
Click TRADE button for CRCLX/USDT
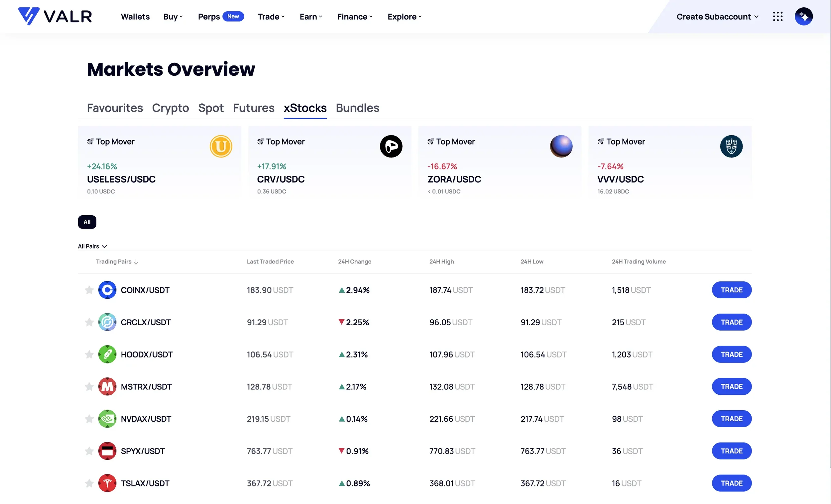[732, 322]
